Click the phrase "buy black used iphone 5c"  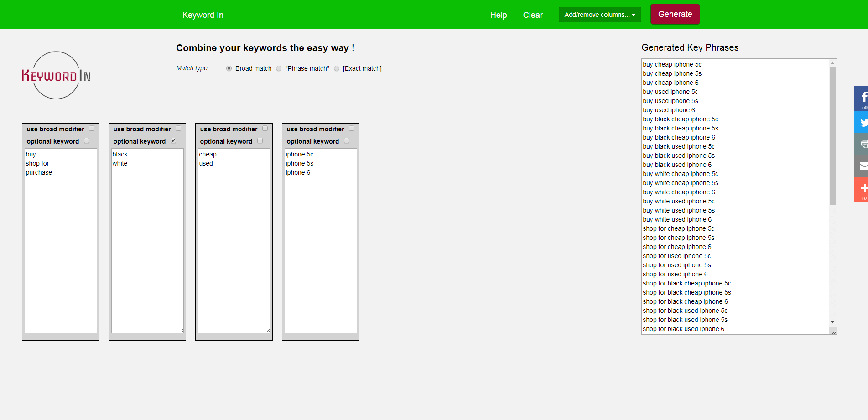click(x=679, y=146)
